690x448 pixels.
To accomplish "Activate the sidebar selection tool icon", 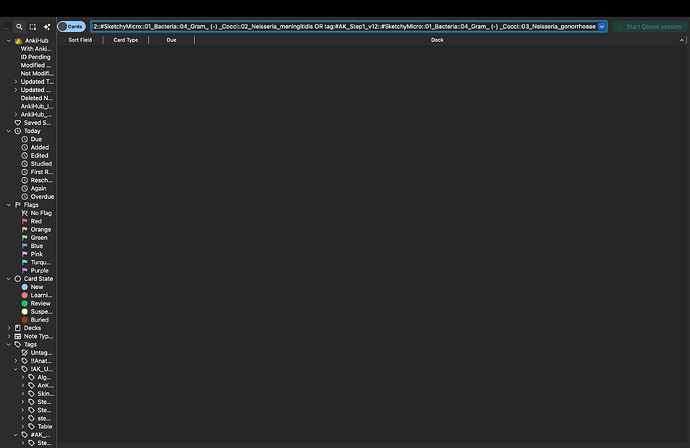I will tap(33, 27).
